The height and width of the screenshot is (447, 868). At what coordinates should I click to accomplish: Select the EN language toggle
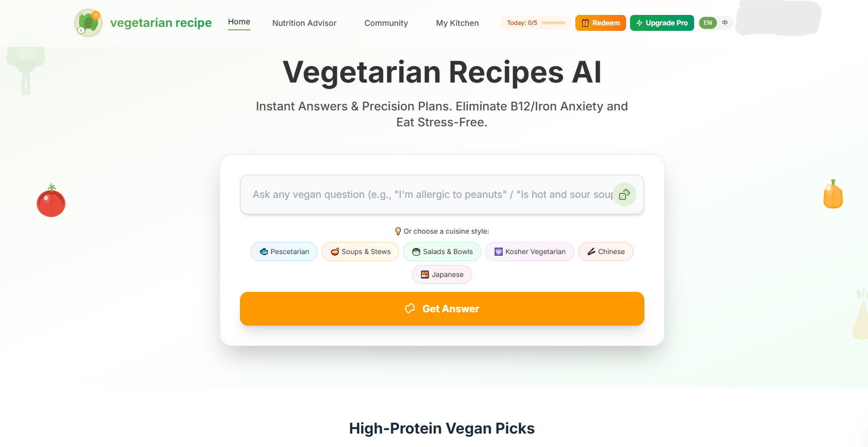[708, 22]
